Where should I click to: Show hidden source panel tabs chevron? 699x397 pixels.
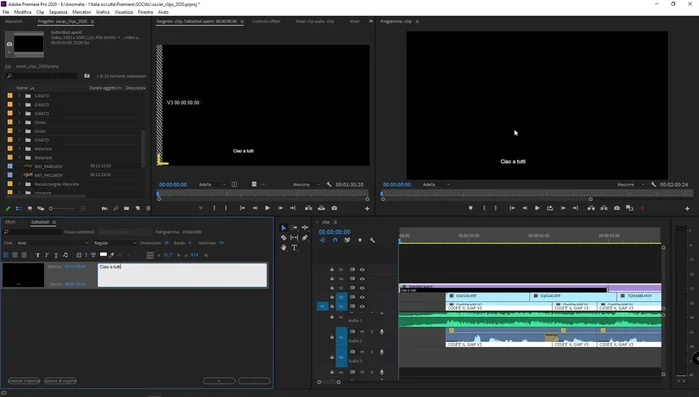(x=371, y=21)
